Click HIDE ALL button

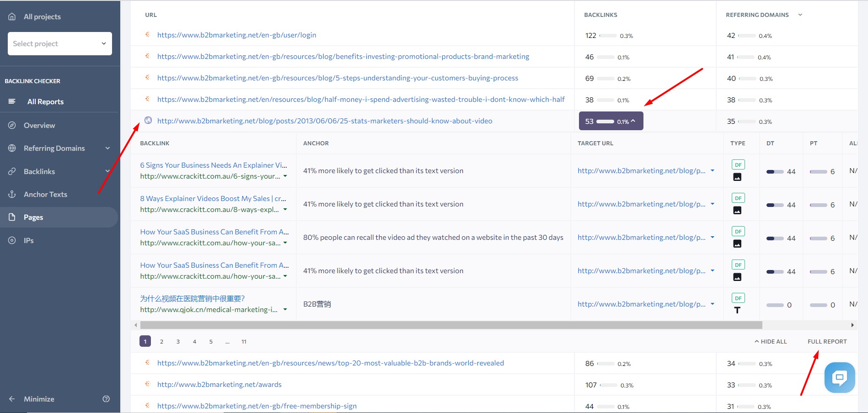coord(771,341)
